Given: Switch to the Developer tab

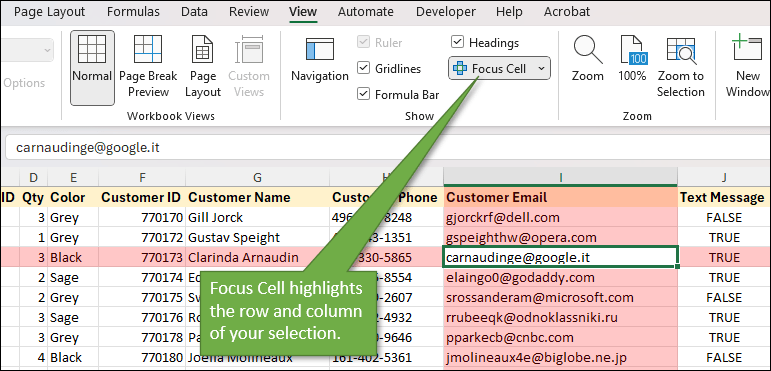Looking at the screenshot, I should (x=445, y=12).
